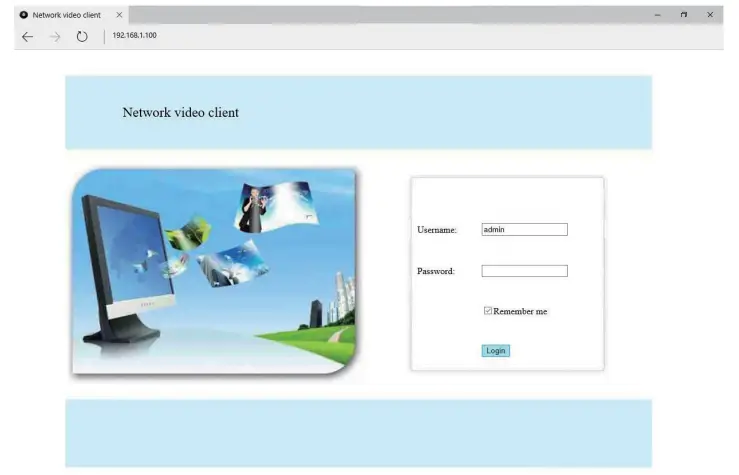
Task: Focus the Username field containing admin
Action: (525, 229)
